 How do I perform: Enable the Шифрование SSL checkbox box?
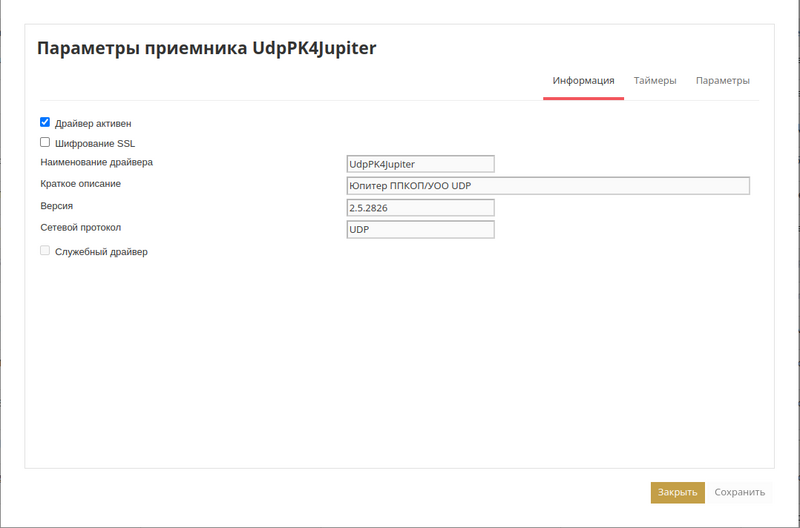click(45, 142)
